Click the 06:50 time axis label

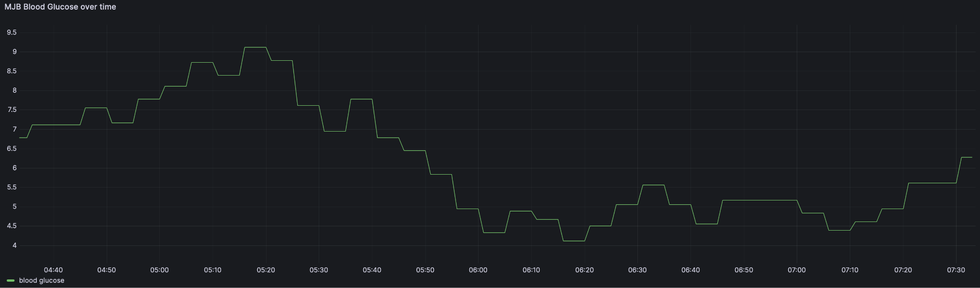[x=744, y=270]
